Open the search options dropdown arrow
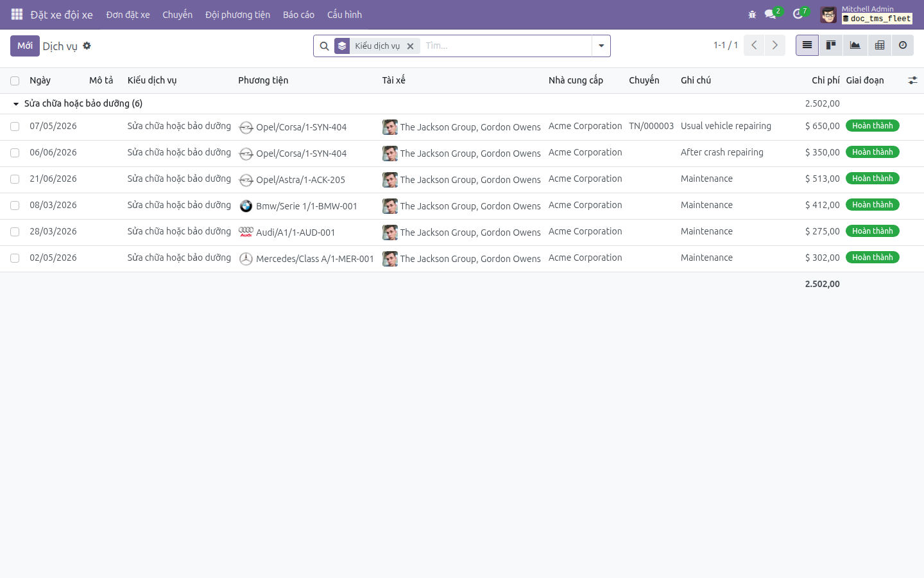 [601, 46]
